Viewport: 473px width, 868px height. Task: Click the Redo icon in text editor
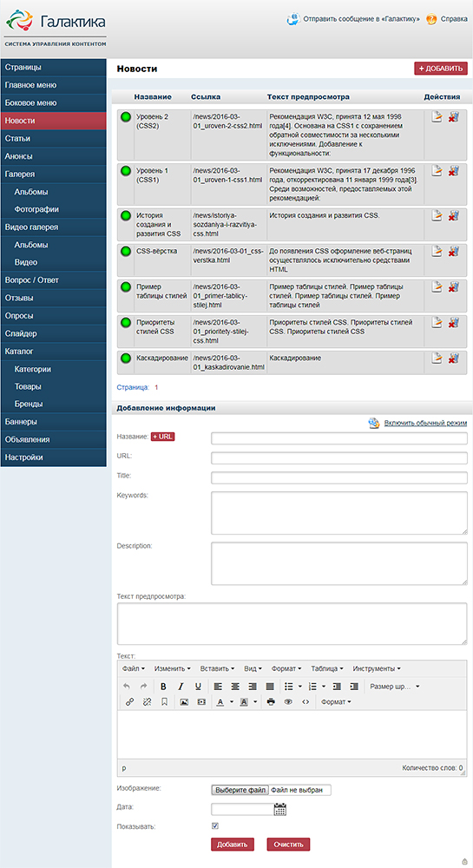[x=144, y=687]
